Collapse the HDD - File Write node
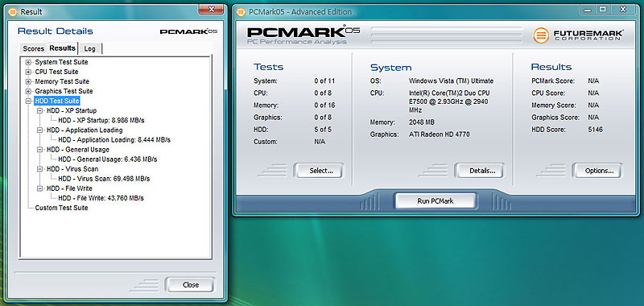Image resolution: width=644 pixels, height=306 pixels. coord(39,188)
